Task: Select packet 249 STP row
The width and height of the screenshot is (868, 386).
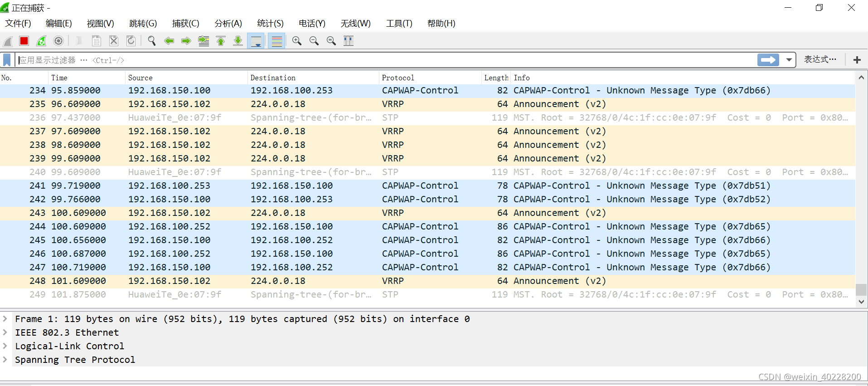Action: point(427,295)
